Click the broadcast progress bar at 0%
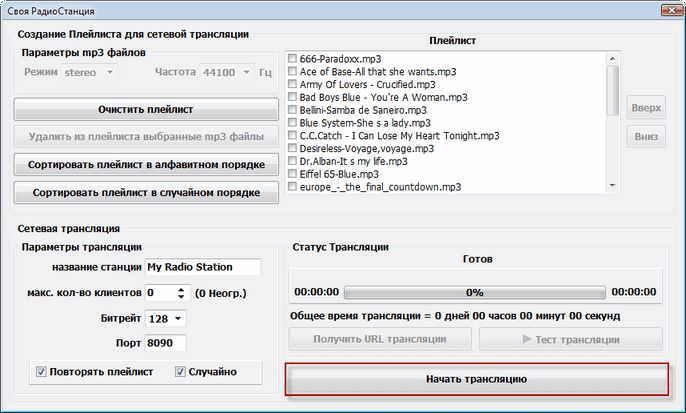This screenshot has width=686, height=413. click(x=474, y=292)
